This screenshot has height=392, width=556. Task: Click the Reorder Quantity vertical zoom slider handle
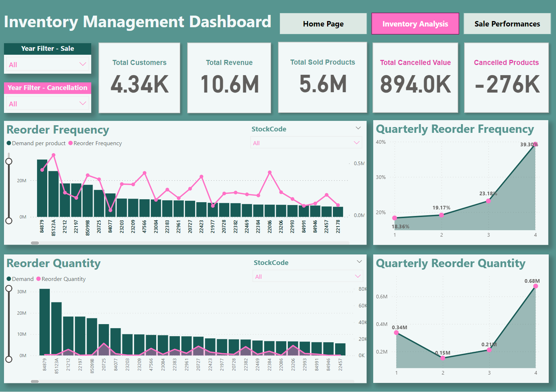coord(9,288)
